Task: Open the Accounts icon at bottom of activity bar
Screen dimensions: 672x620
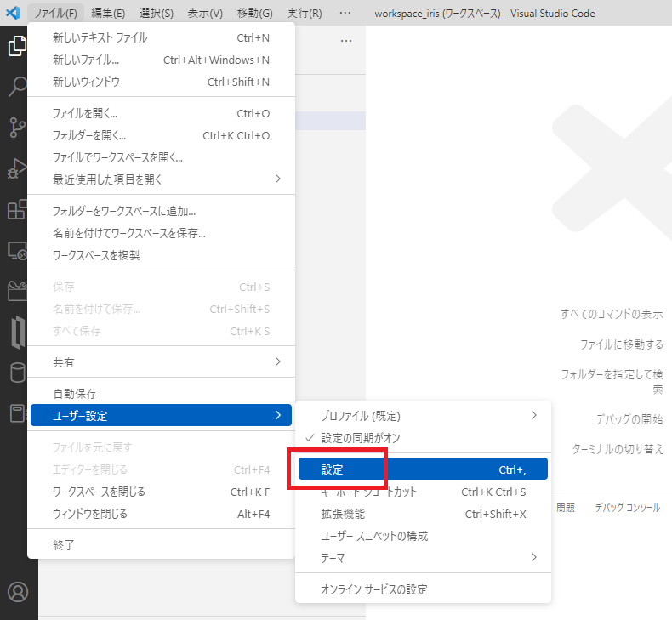Action: 17,592
